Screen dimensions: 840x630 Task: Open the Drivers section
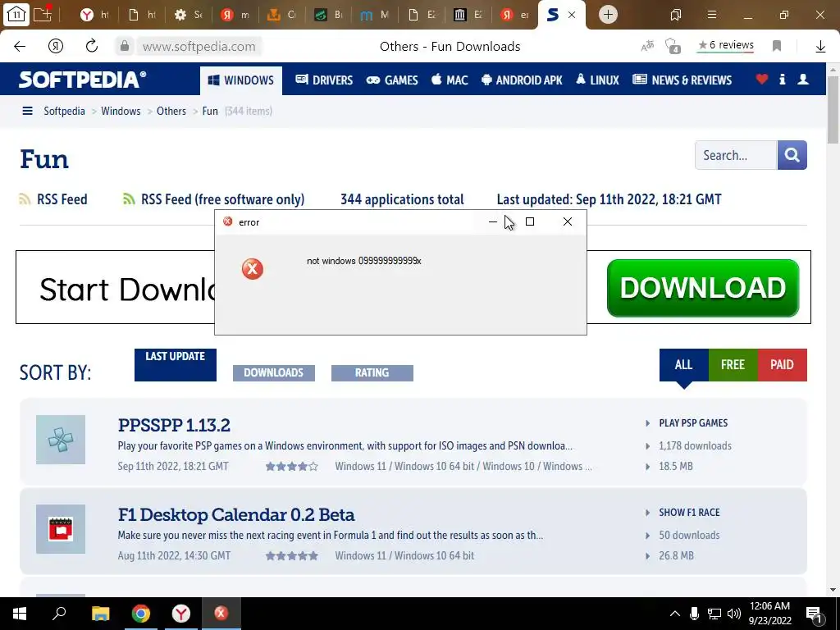pos(323,80)
